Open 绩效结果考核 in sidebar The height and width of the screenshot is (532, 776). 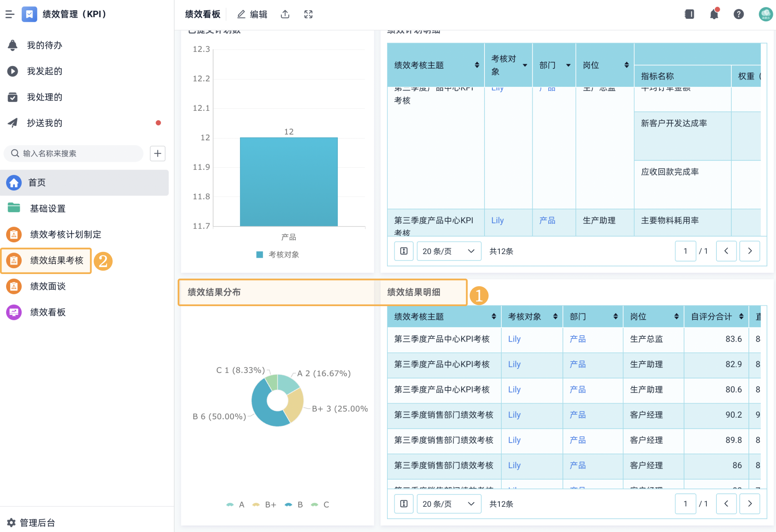click(57, 261)
